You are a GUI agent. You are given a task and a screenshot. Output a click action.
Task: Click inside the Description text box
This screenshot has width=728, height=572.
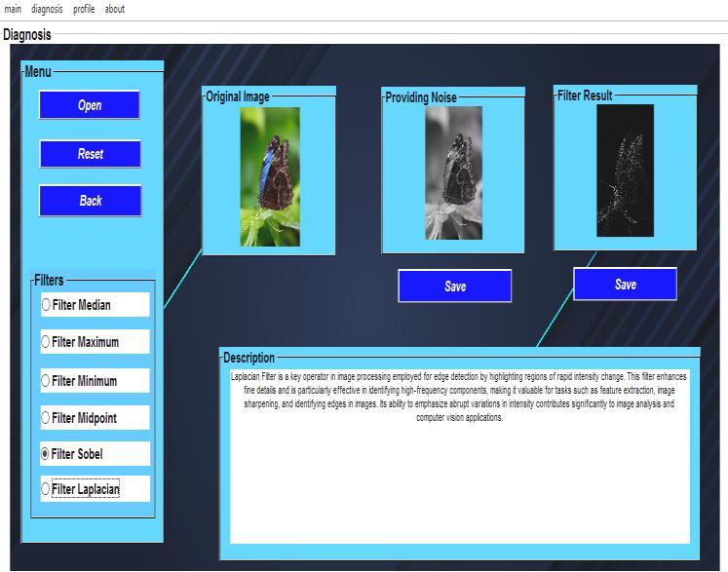pyautogui.click(x=460, y=456)
